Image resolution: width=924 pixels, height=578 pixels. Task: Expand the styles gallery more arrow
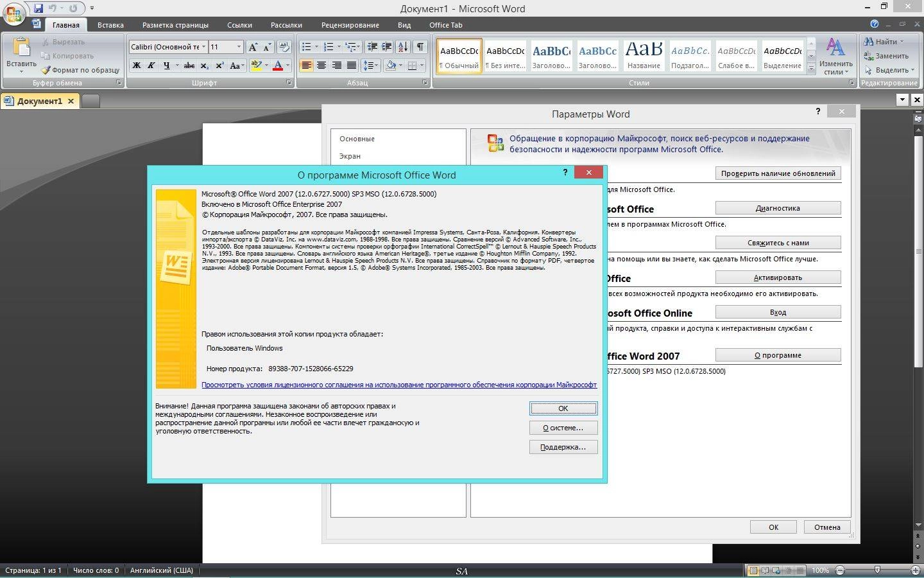pos(811,67)
